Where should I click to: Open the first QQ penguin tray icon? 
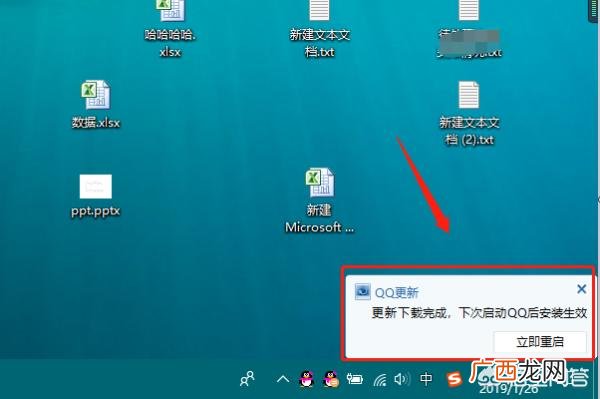pos(307,379)
